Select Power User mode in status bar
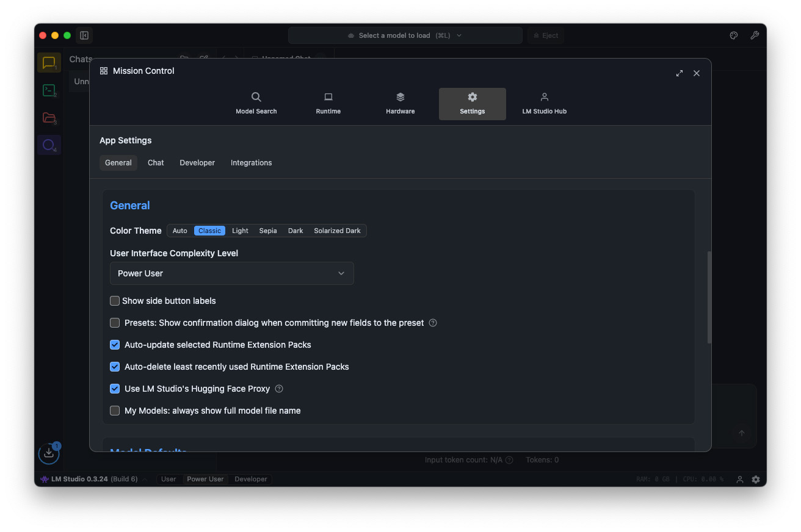This screenshot has width=801, height=532. click(x=205, y=480)
